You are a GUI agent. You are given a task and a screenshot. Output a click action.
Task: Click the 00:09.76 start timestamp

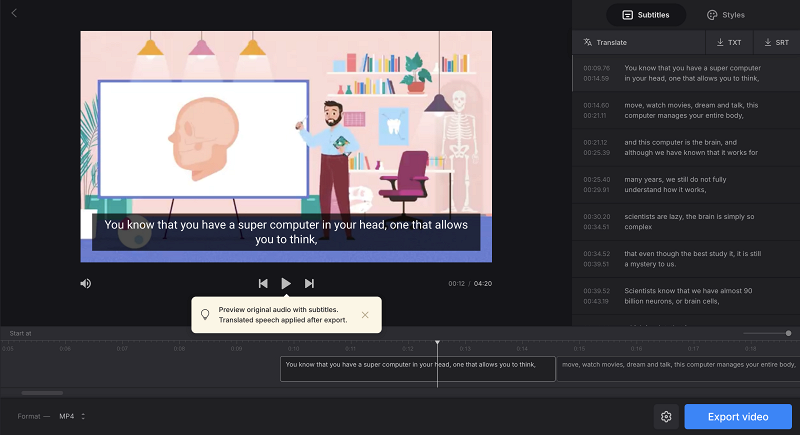pos(596,68)
